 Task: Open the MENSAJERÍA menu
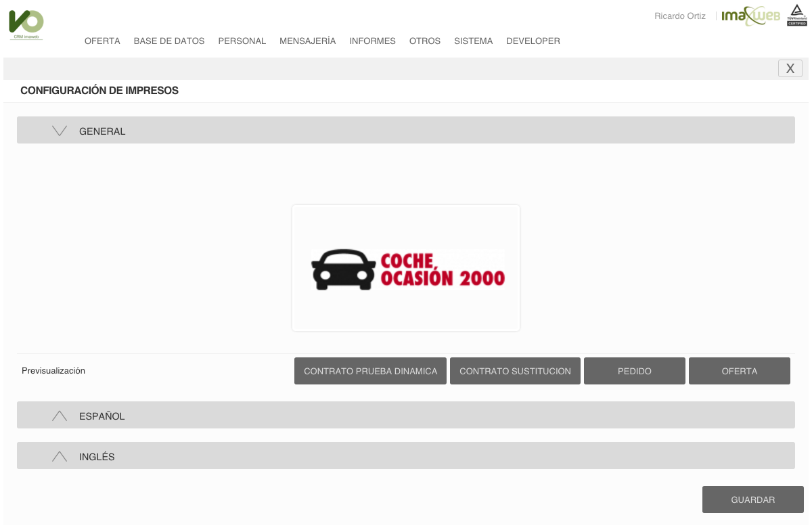[x=308, y=41]
